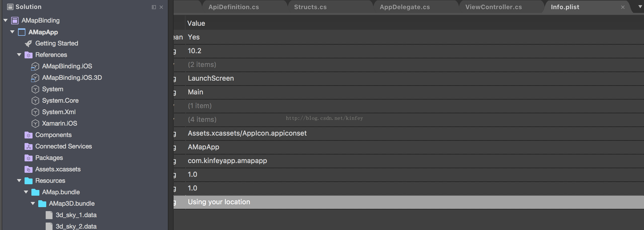The image size is (644, 230).
Task: Select Getting Started in the solution tree
Action: [x=57, y=43]
